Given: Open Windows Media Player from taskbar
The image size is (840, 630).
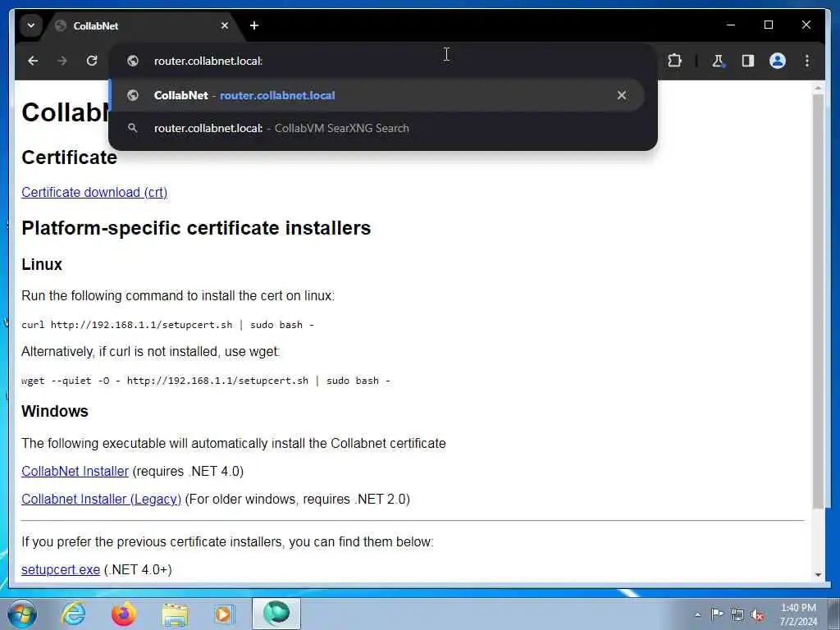Looking at the screenshot, I should pos(224,614).
